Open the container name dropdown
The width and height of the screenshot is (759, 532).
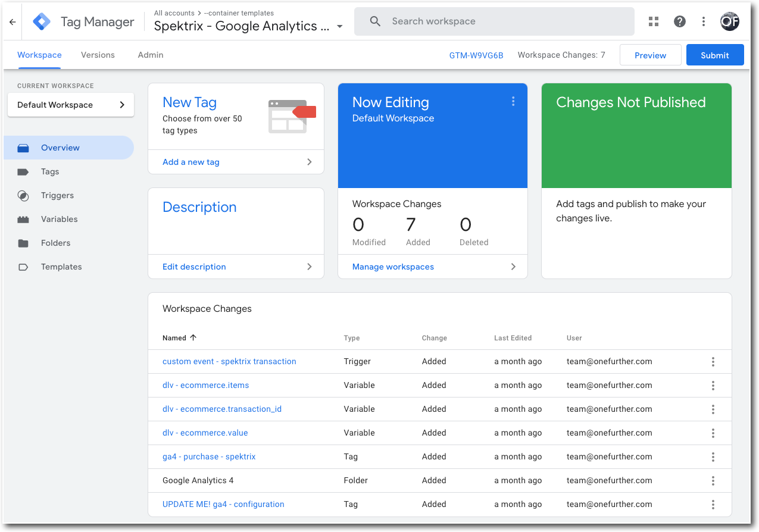339,26
